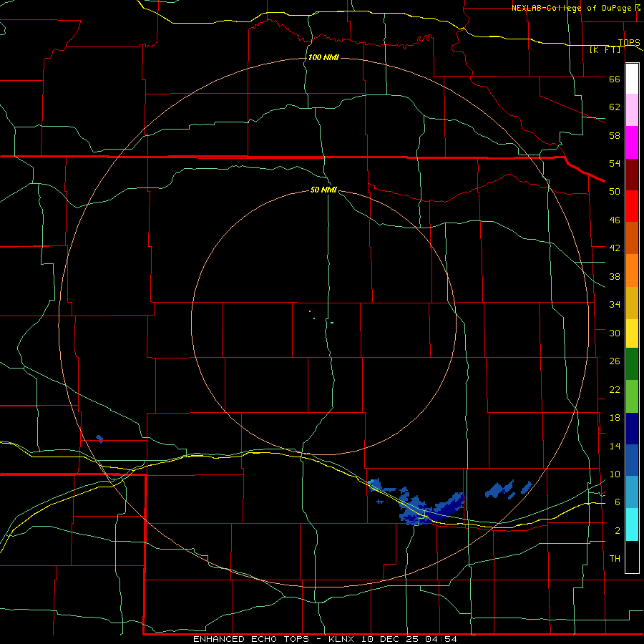644x644 pixels.
Task: Click the scale value "62"
Action: (x=615, y=107)
